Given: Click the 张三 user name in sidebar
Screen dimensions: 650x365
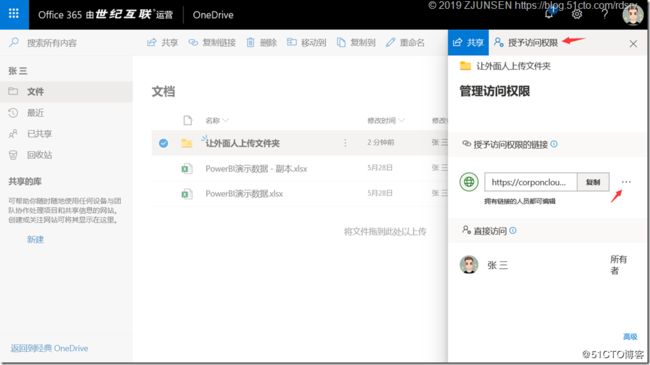Looking at the screenshot, I should point(18,71).
